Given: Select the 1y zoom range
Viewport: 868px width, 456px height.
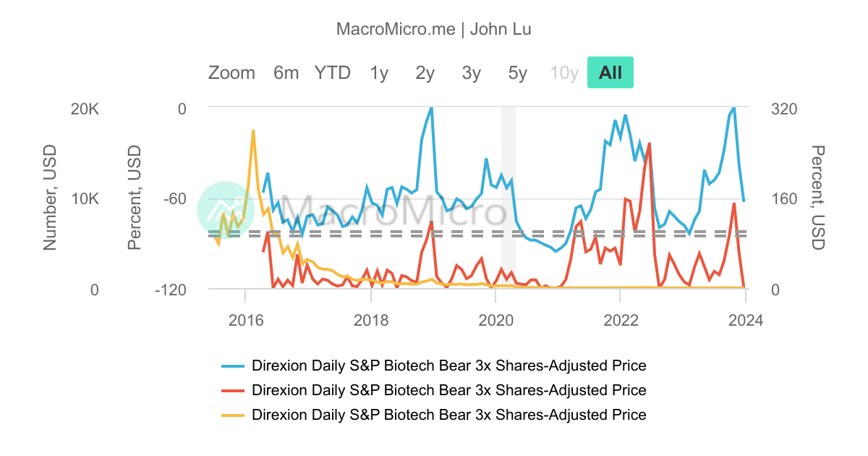Looking at the screenshot, I should [378, 72].
